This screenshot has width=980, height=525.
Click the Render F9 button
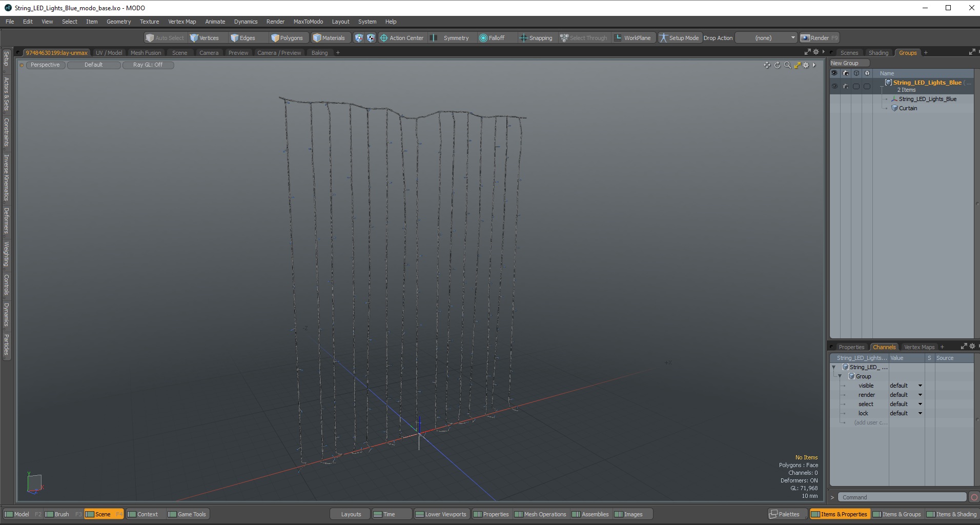pos(819,38)
